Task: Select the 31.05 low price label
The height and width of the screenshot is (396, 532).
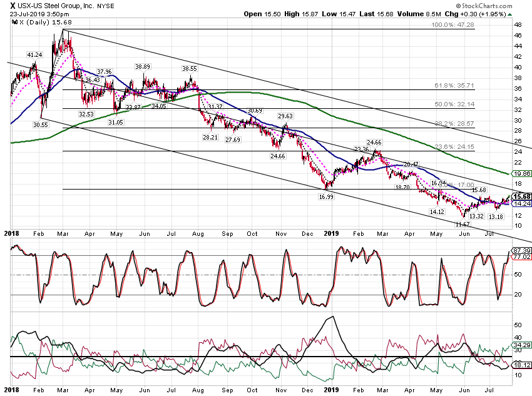Action: point(116,122)
